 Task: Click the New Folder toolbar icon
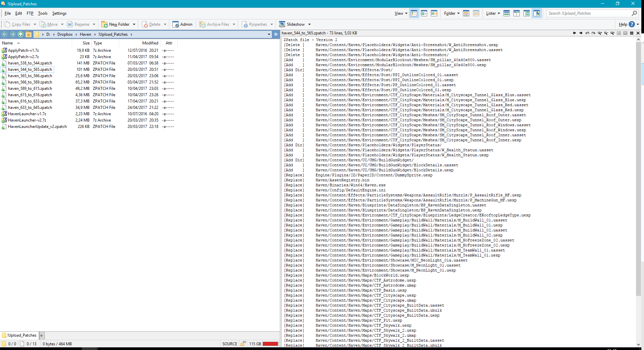pyautogui.click(x=105, y=24)
